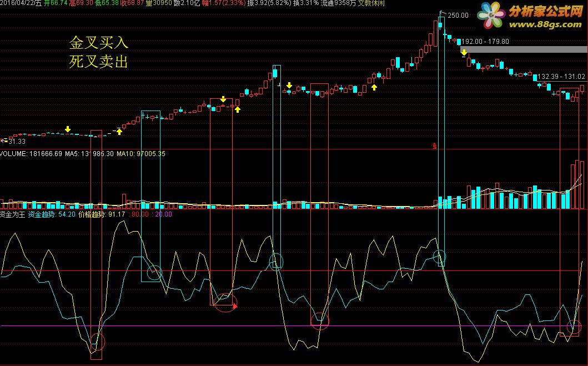Image resolution: width=588 pixels, height=366 pixels.
Task: Click the change value 幅1.57(2.33%)
Action: 224,3
